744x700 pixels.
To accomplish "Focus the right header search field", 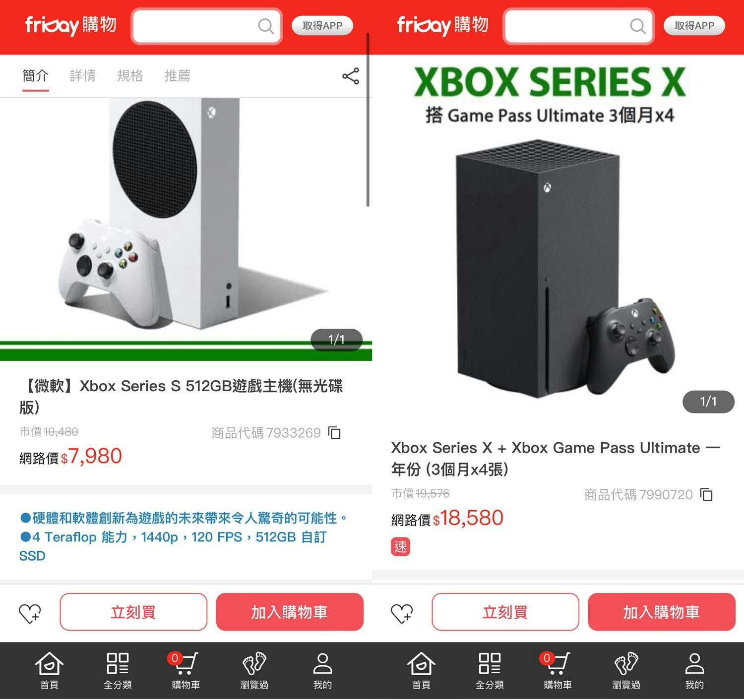I will (x=579, y=26).
